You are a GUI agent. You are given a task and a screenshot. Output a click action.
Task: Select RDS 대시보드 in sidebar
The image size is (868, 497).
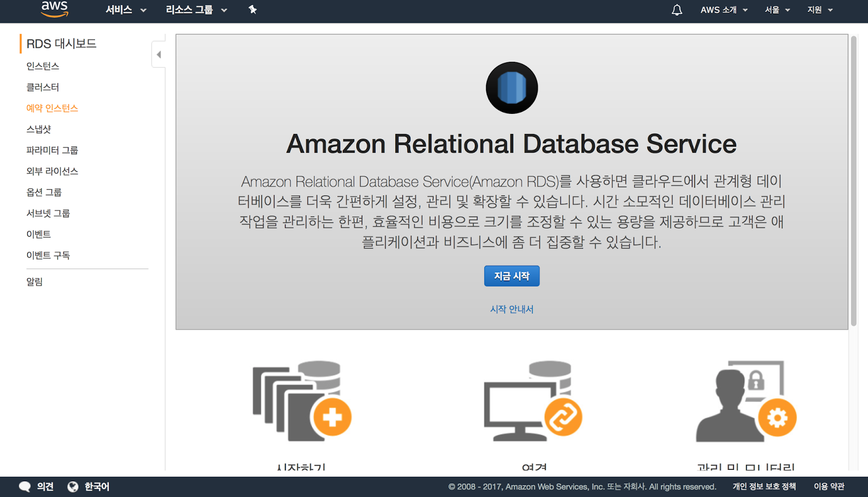coord(61,43)
